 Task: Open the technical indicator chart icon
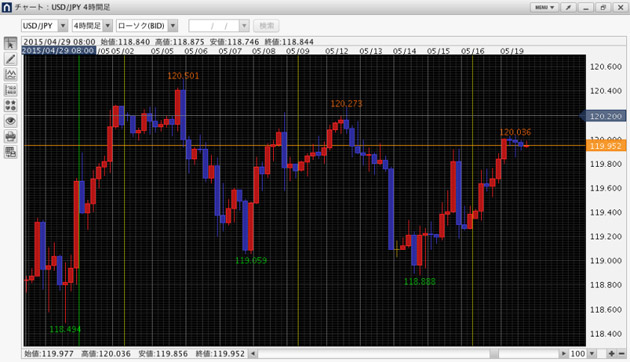pos(10,74)
